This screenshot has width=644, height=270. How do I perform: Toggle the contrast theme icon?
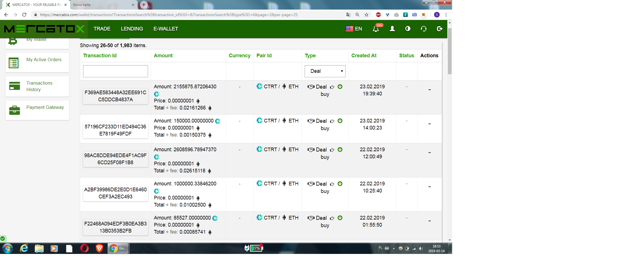pos(408,29)
